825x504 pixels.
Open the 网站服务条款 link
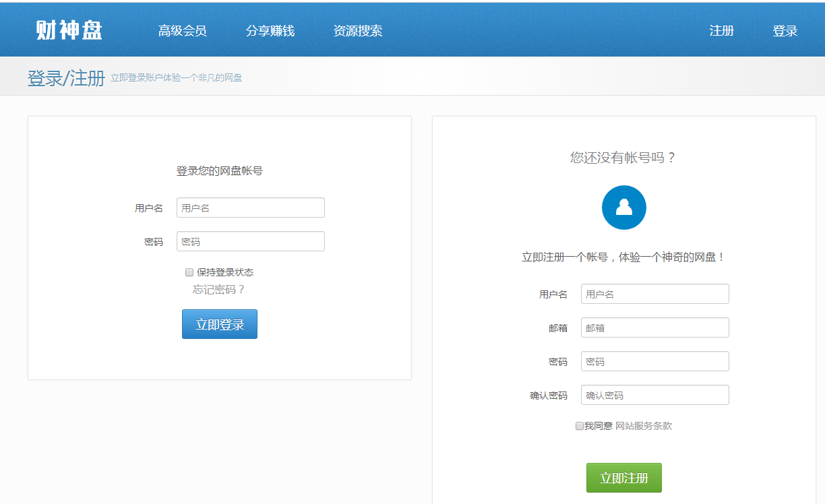click(644, 426)
